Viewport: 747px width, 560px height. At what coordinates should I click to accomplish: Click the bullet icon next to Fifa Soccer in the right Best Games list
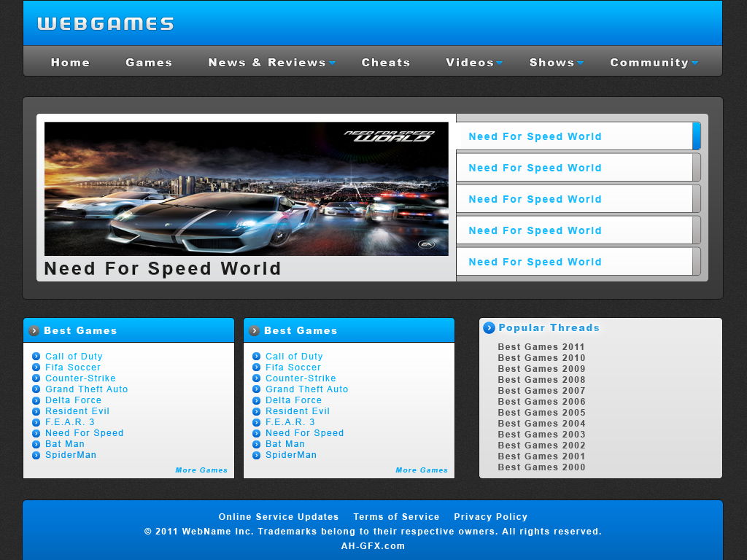(x=257, y=367)
